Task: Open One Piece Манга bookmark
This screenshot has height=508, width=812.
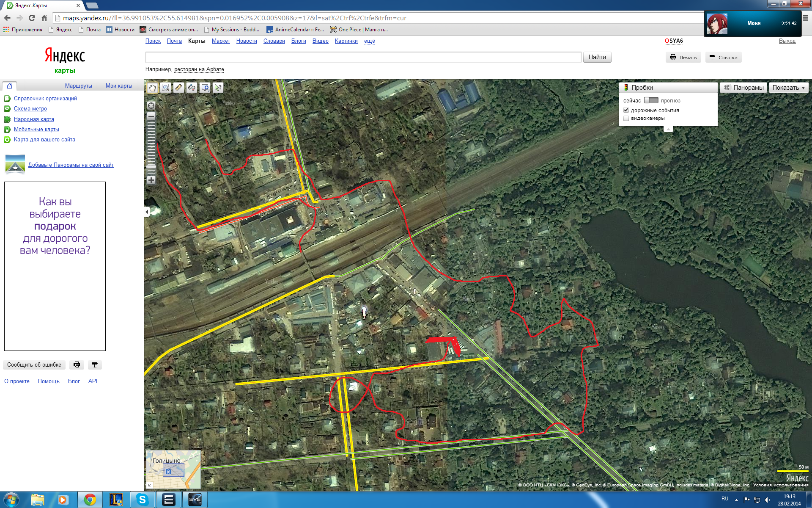Action: 359,30
